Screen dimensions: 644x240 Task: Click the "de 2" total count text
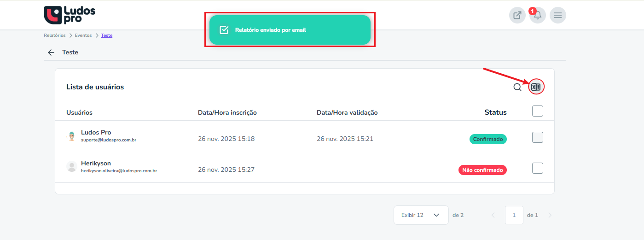click(x=458, y=215)
